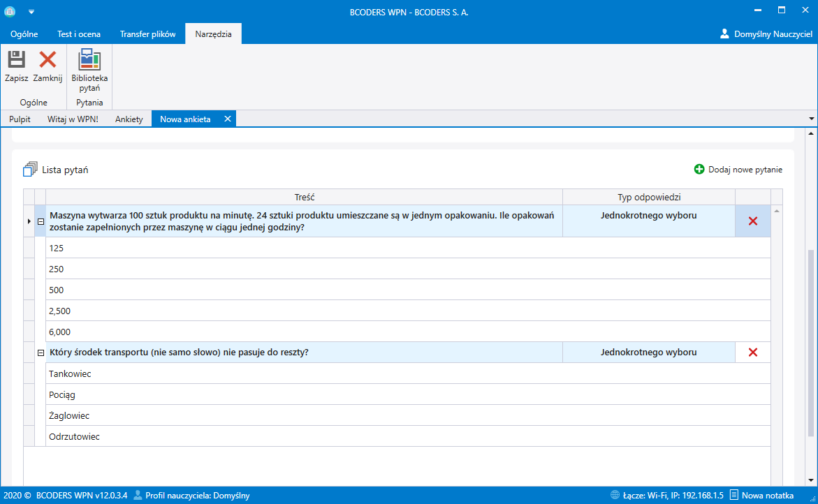Click Jednokrotnego wyboru type of machine question
Image resolution: width=818 pixels, height=504 pixels.
click(648, 215)
